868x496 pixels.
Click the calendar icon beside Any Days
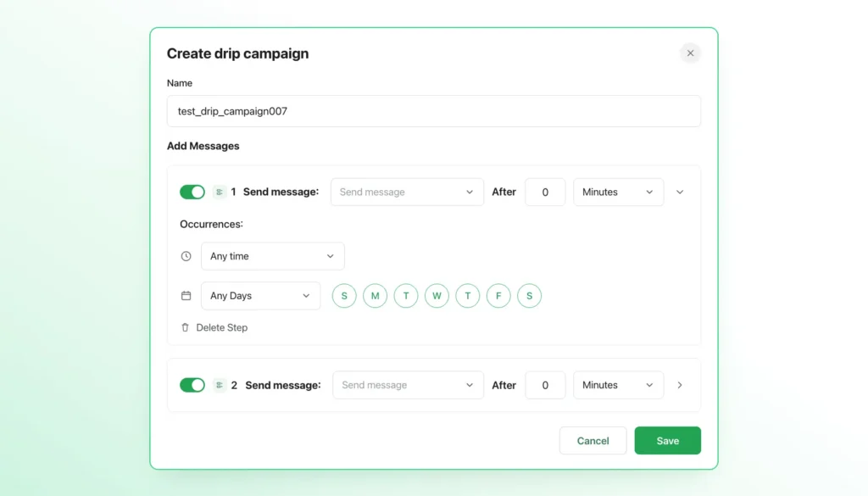pyautogui.click(x=186, y=296)
